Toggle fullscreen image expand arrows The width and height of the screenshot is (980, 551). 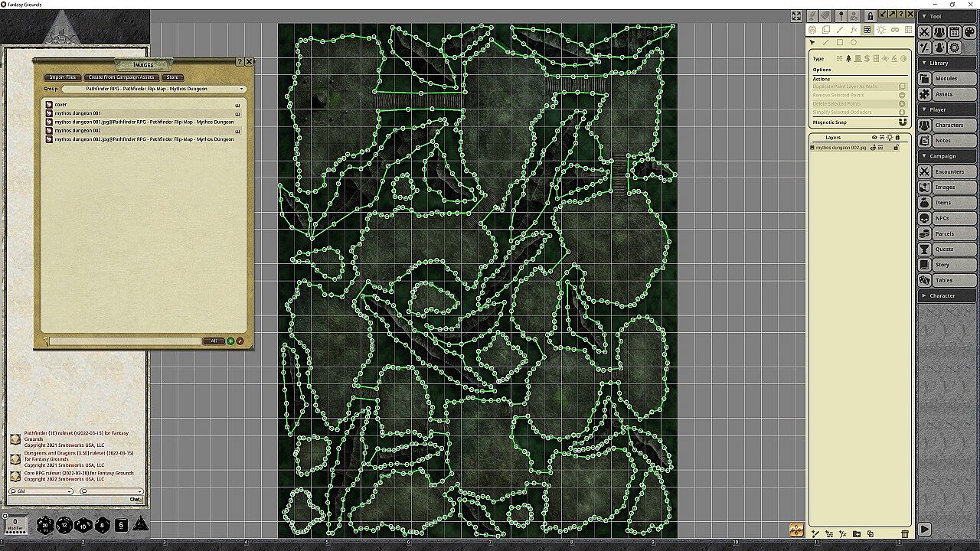click(x=796, y=16)
